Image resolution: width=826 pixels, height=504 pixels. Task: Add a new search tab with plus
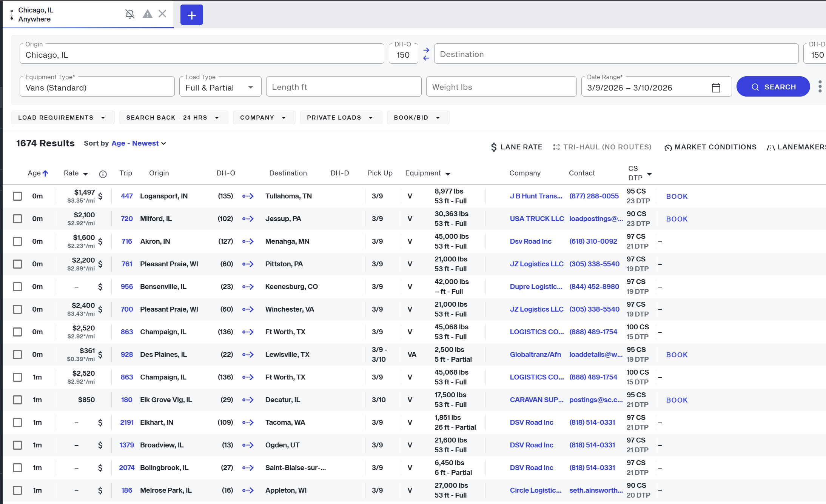coord(191,15)
